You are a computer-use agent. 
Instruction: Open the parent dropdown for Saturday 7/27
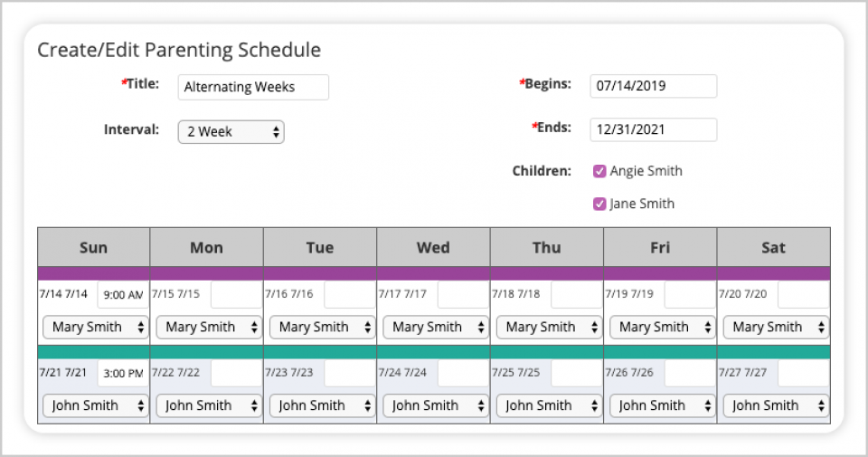[x=776, y=405]
